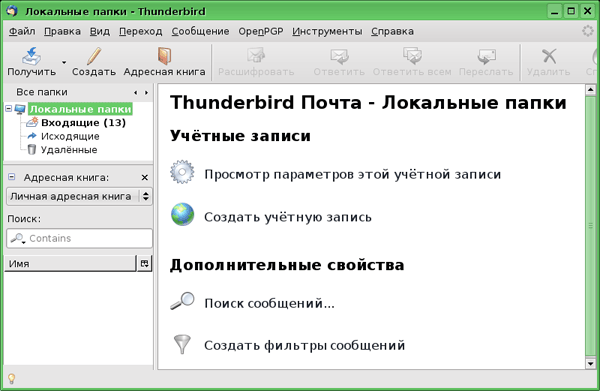The height and width of the screenshot is (391, 600).
Task: Open the Удалённые trash folder
Action: point(69,150)
